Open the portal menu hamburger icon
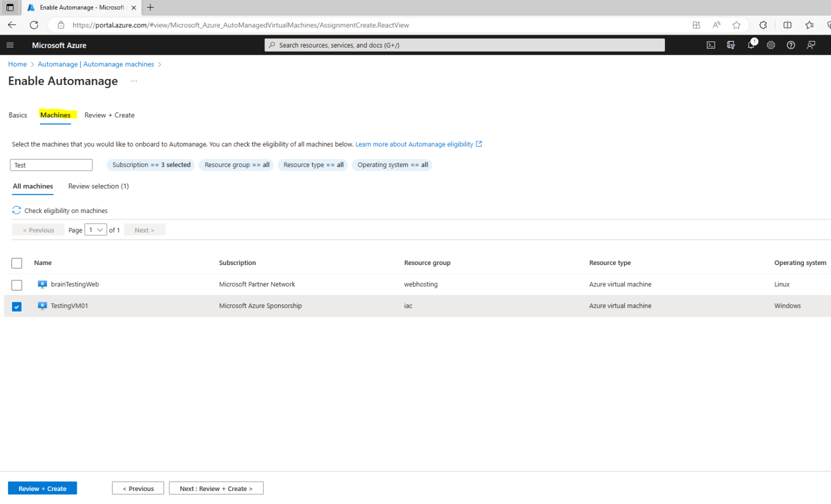Viewport: 831px width, 504px height. 10,45
